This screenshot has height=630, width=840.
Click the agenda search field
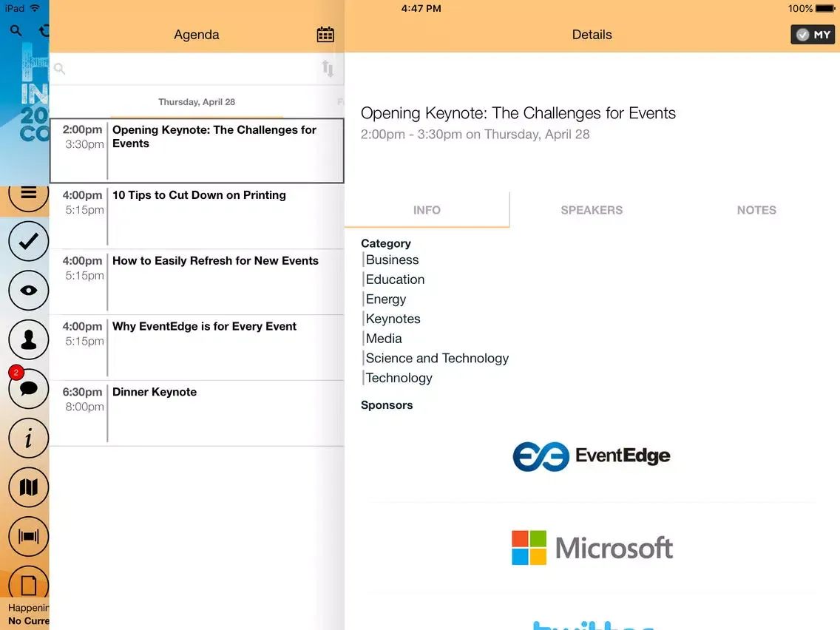(186, 69)
